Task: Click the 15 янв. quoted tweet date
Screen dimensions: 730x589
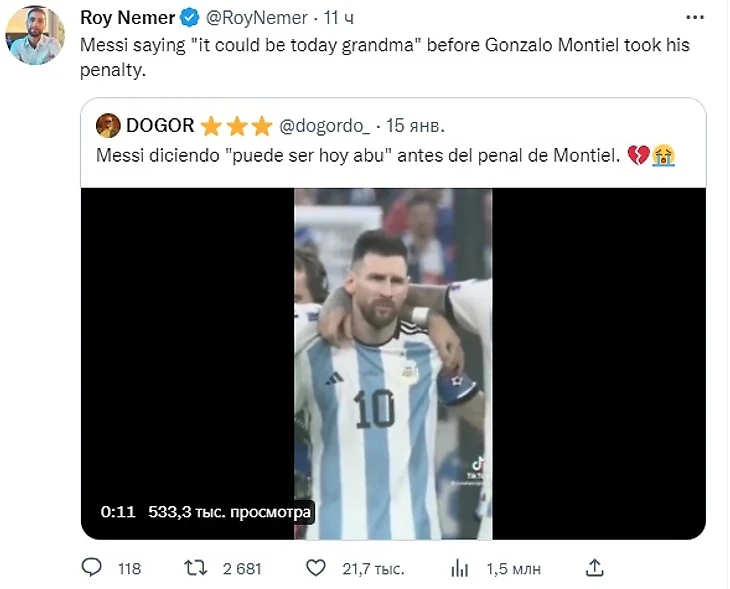Action: click(x=416, y=126)
